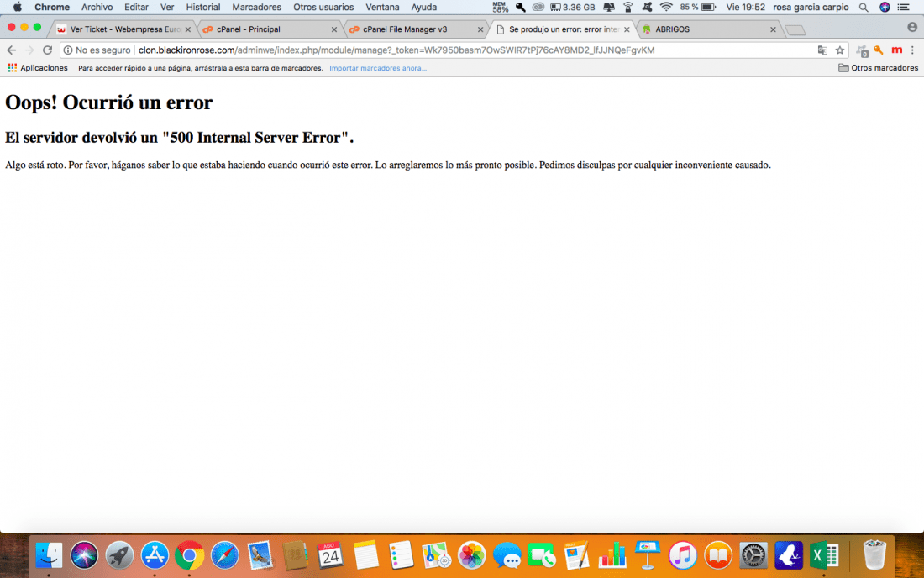Switch to Google Chrome in the dock
This screenshot has height=578, width=924.
tap(189, 555)
